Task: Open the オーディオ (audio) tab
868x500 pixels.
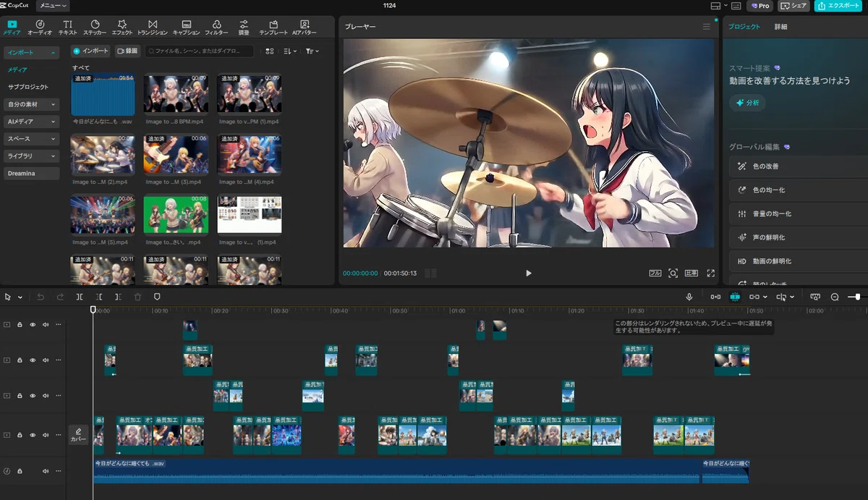Action: (x=40, y=27)
